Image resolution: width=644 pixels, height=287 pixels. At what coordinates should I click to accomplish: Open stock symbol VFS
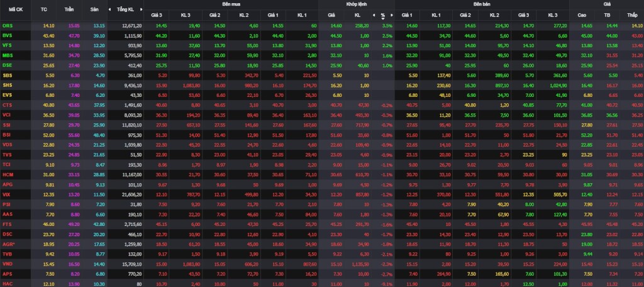[8, 45]
